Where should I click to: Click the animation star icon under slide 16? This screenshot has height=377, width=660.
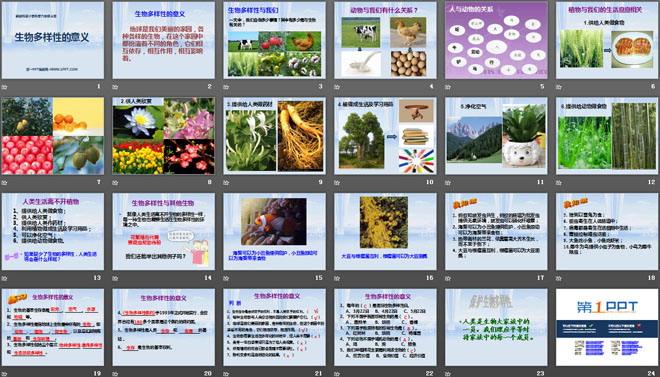coord(337,278)
